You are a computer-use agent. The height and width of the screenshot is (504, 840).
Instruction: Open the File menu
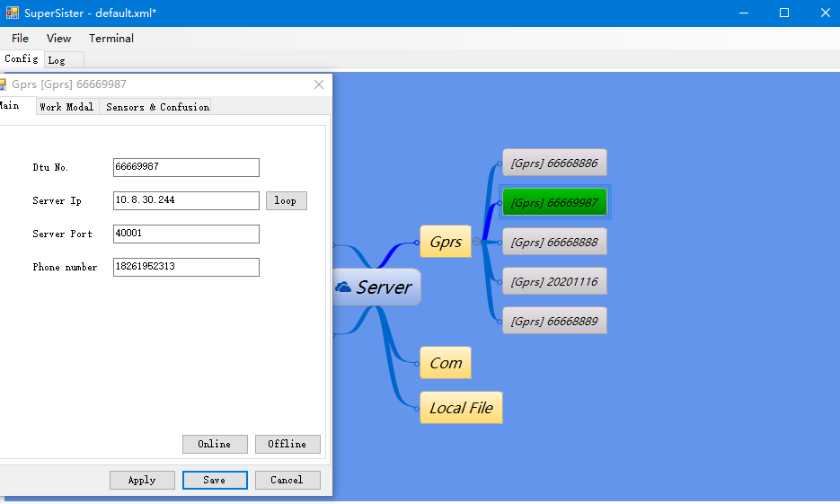(20, 39)
